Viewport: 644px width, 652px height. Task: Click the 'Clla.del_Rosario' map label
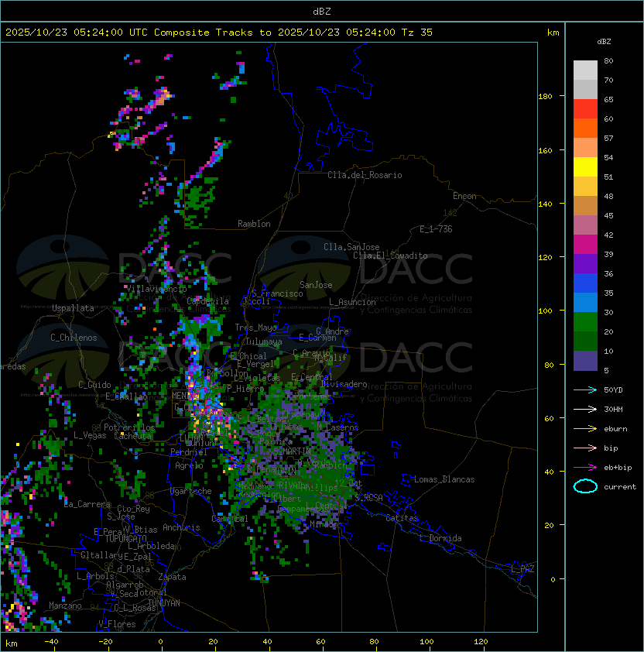(x=365, y=175)
